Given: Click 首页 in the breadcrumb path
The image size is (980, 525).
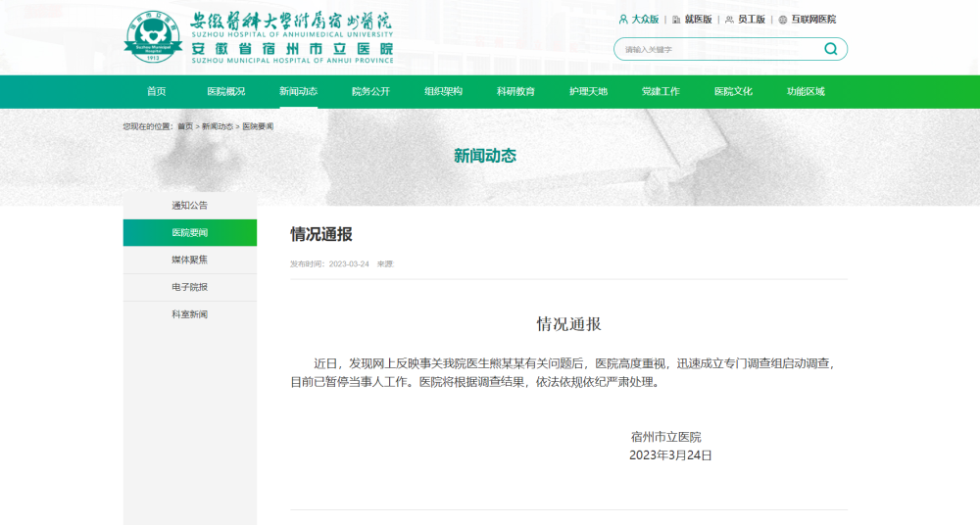Looking at the screenshot, I should click(185, 126).
